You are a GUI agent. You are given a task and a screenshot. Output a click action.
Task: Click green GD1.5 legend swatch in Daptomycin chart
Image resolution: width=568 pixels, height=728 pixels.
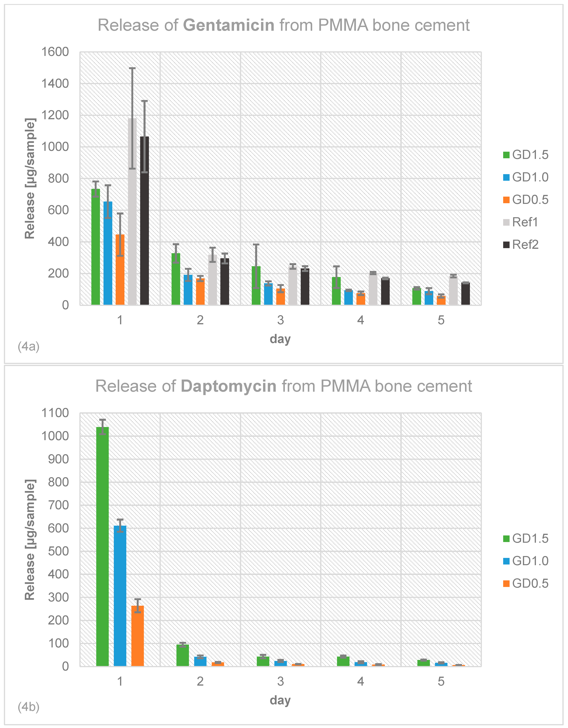coord(506,538)
